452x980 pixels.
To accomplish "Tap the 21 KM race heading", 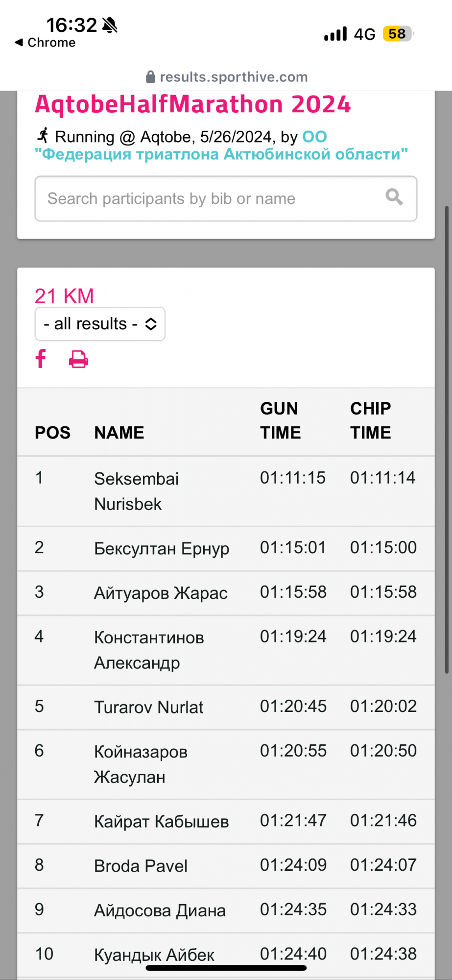I will click(x=64, y=296).
